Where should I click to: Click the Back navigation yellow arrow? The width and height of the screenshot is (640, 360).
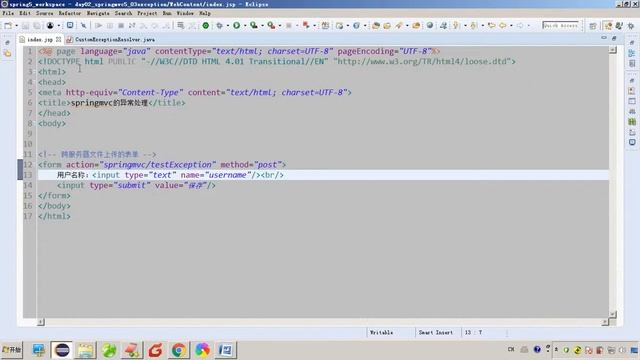pyautogui.click(x=503, y=25)
